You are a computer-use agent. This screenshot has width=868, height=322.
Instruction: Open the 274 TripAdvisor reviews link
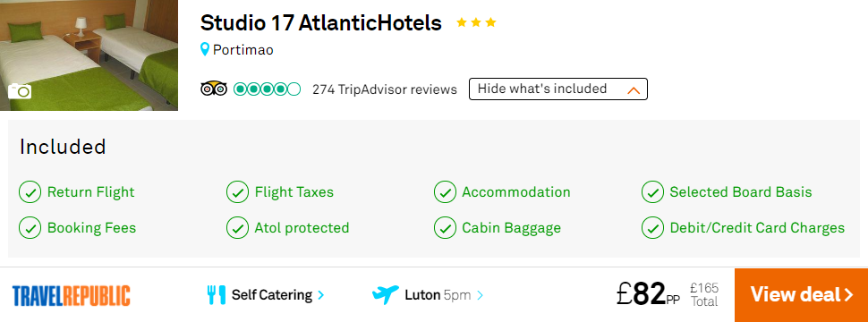[x=385, y=89]
